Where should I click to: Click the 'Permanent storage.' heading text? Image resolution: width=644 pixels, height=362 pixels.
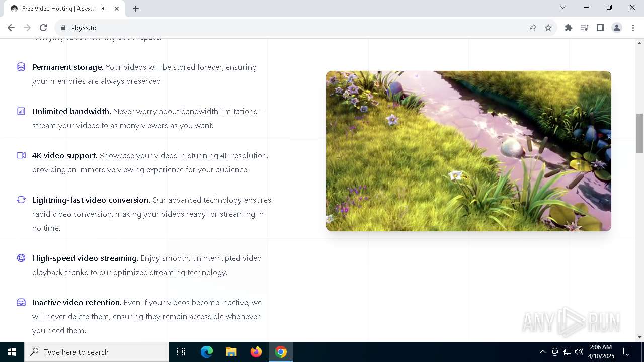coord(68,67)
